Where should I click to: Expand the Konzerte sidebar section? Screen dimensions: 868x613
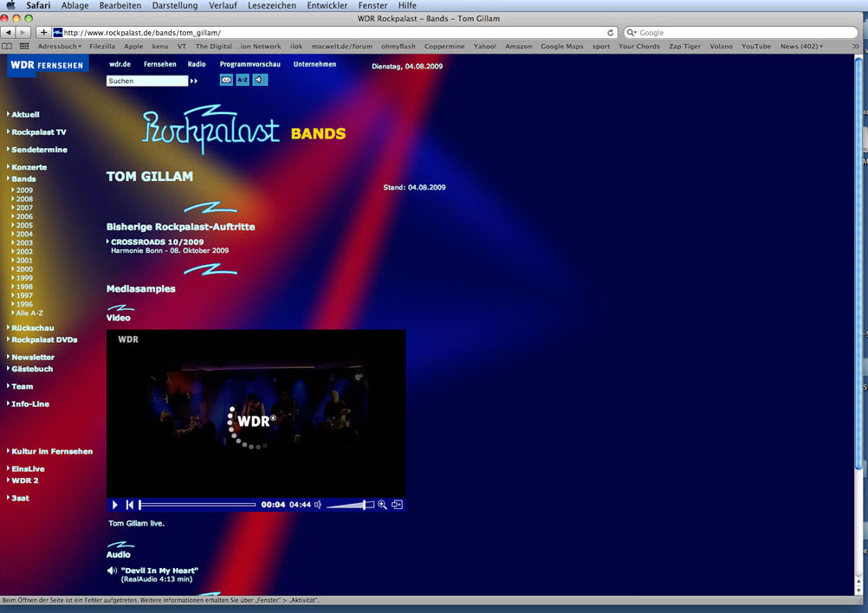[x=29, y=167]
